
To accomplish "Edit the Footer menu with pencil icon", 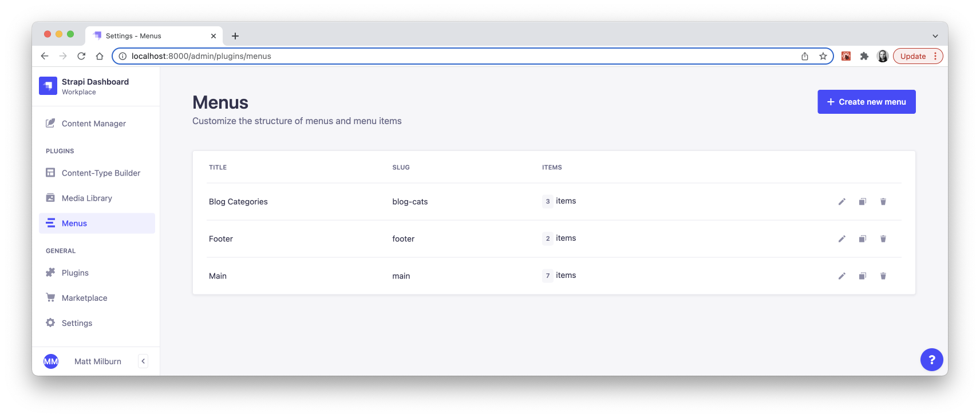I will click(841, 238).
